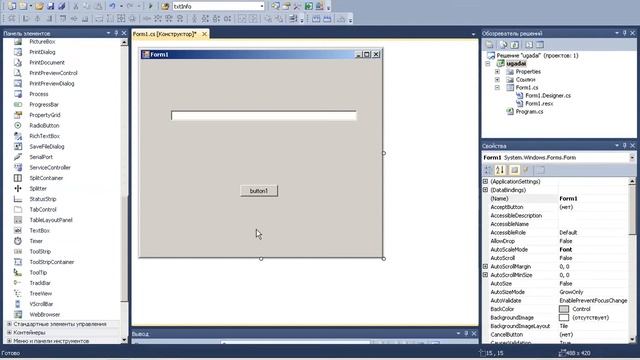
Task: Select the RadioButton toolbox item
Action: click(44, 125)
